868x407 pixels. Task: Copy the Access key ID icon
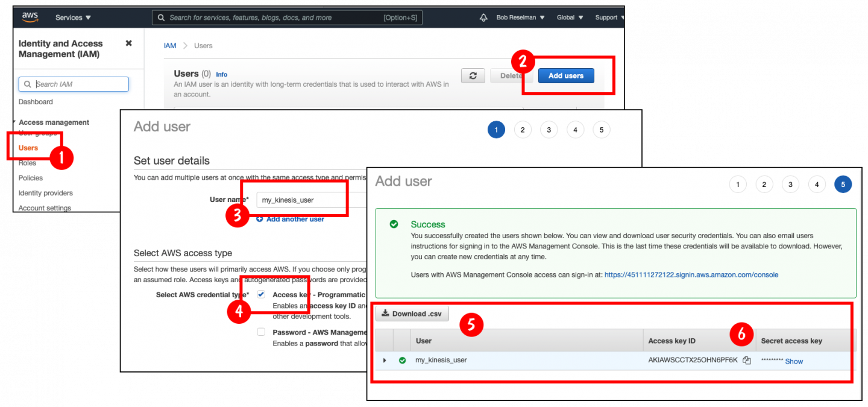pyautogui.click(x=747, y=361)
